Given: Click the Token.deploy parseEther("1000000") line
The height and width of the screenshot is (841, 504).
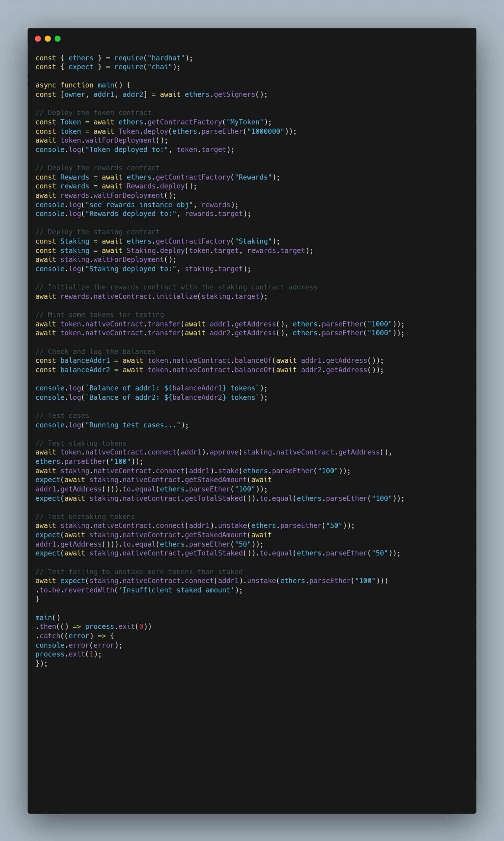Looking at the screenshot, I should point(166,131).
